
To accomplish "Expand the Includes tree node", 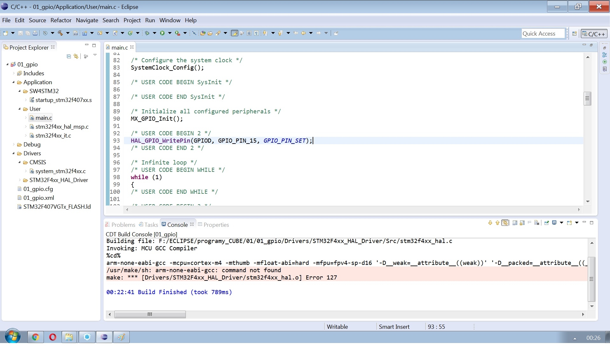I will [x=14, y=73].
